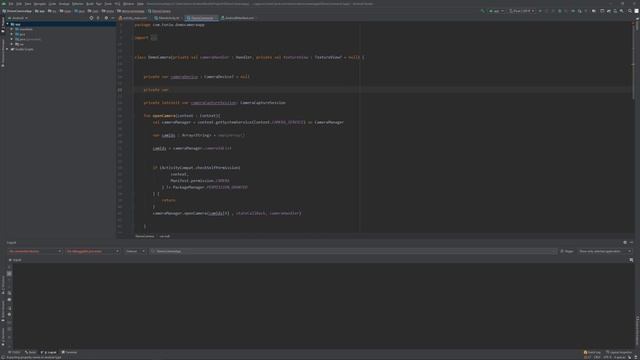The height and width of the screenshot is (360, 640).
Task: Hide the Project panel with minus icon
Action: point(113,18)
